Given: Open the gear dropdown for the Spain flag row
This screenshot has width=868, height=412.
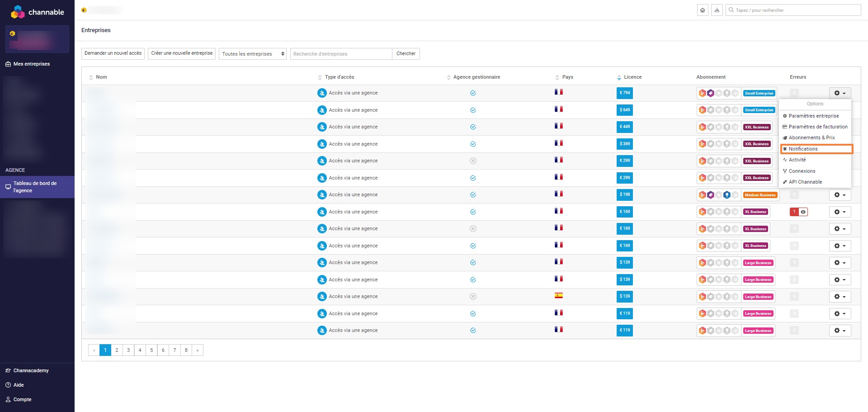Looking at the screenshot, I should (840, 297).
